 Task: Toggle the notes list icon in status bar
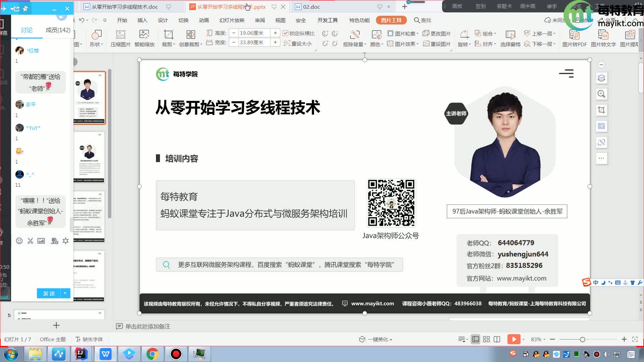tap(463, 339)
